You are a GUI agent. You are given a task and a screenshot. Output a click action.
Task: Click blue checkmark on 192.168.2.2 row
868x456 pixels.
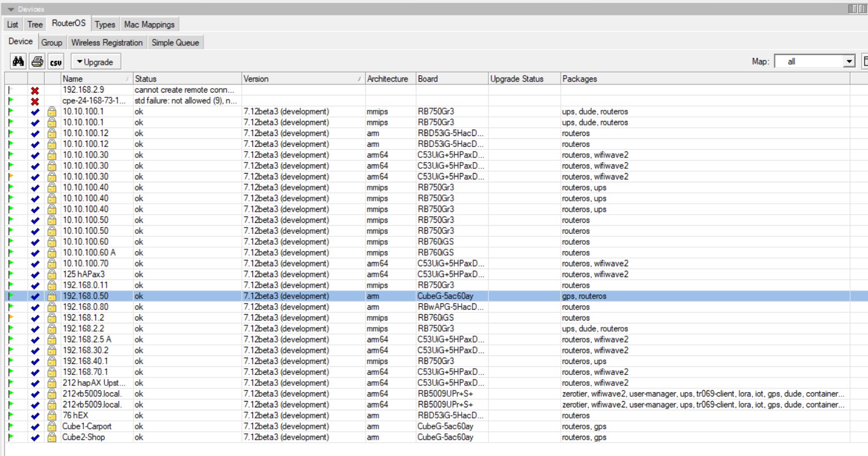coord(35,329)
